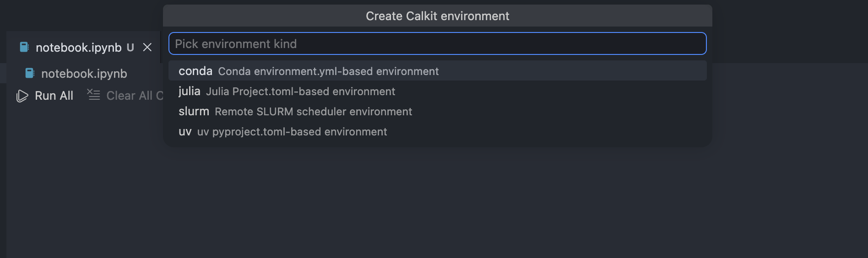This screenshot has height=258, width=868.
Task: Click the breadcrumb notebook file icon
Action: 30,73
